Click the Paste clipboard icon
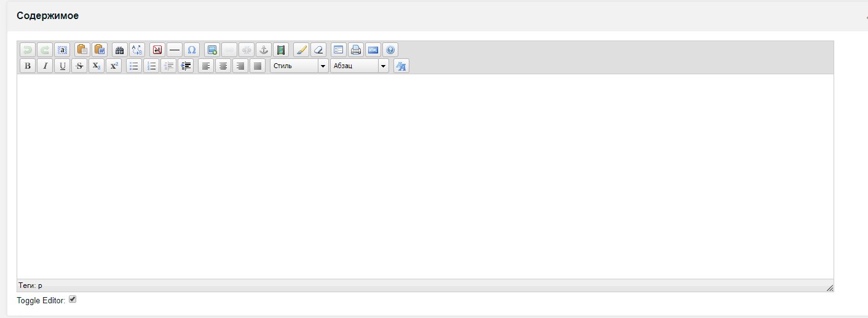The height and width of the screenshot is (318, 868). [82, 50]
